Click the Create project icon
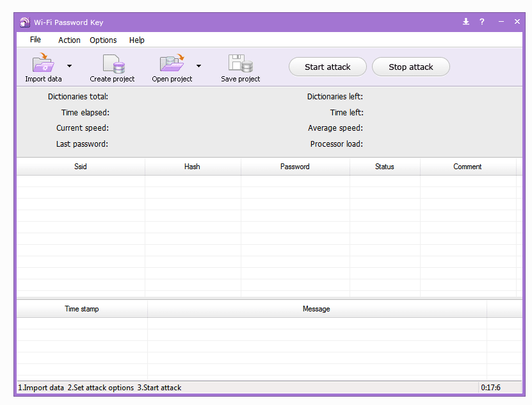532x405 pixels. tap(113, 64)
